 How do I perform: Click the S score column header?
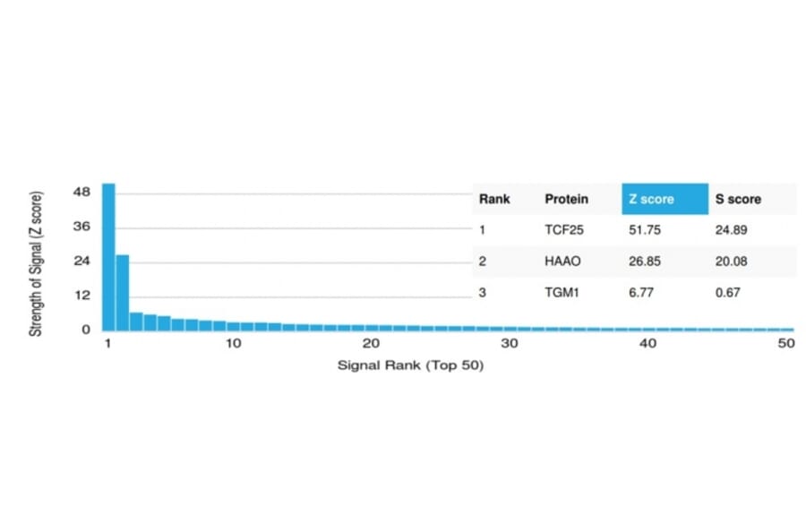(737, 199)
